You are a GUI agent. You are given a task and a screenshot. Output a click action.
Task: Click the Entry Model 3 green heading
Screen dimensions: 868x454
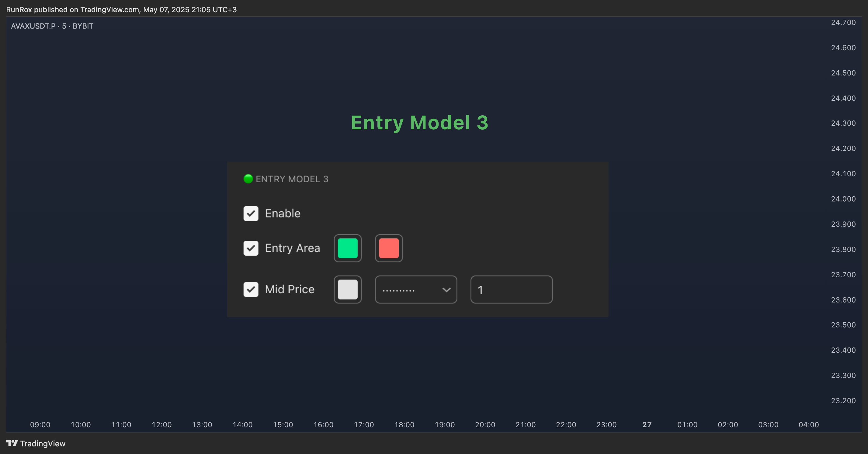419,122
